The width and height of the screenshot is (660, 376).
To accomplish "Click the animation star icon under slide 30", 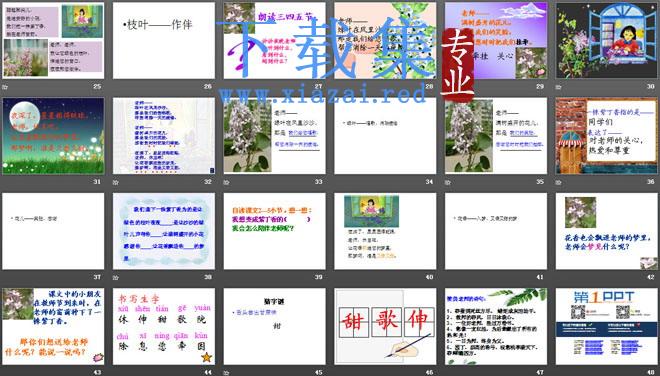I will pyautogui.click(x=558, y=87).
